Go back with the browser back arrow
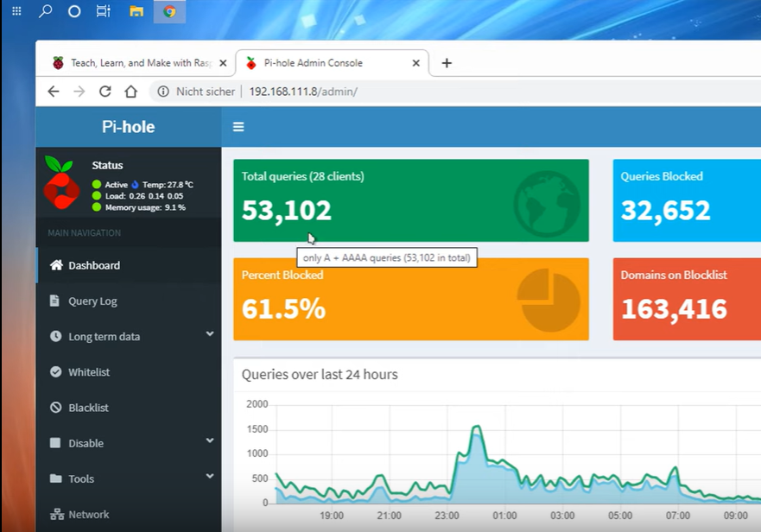 click(54, 92)
